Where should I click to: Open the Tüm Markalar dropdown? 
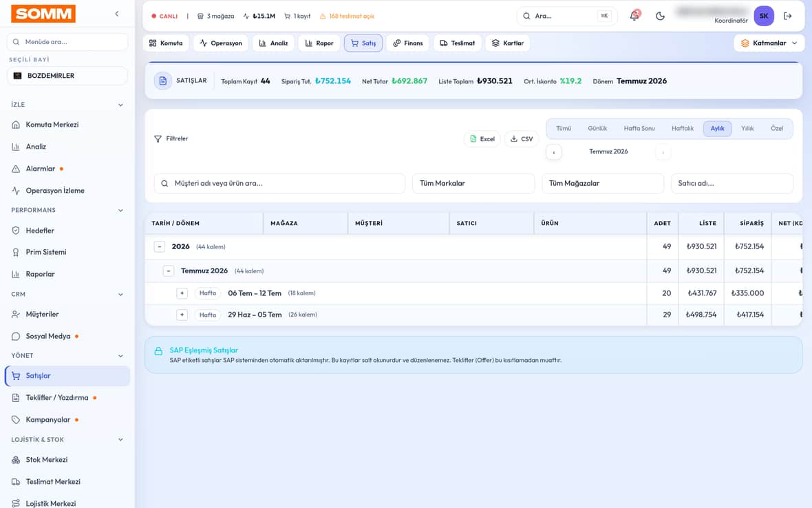pos(473,183)
